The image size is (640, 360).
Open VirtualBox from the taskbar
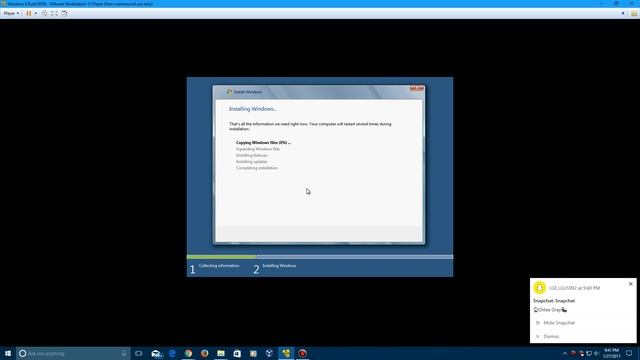pos(269,353)
